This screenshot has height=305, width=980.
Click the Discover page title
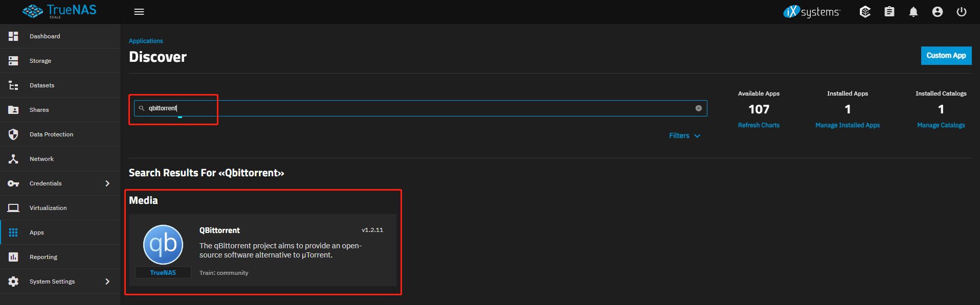click(158, 57)
